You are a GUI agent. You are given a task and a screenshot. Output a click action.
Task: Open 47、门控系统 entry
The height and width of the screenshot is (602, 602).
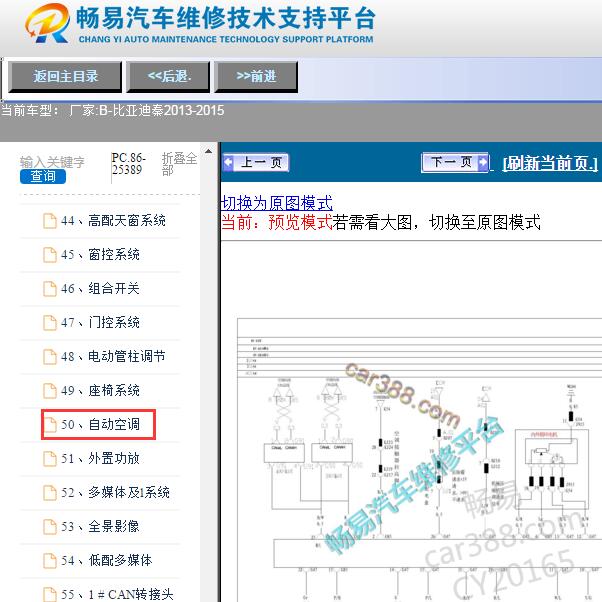point(100,322)
